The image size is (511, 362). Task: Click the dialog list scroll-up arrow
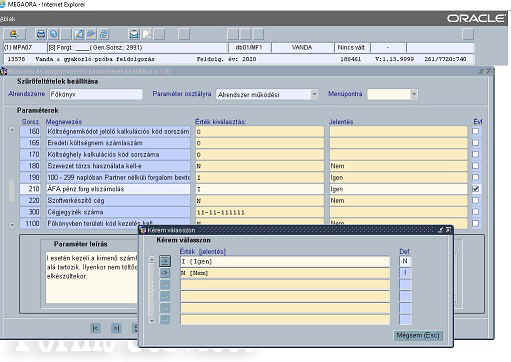[152, 259]
